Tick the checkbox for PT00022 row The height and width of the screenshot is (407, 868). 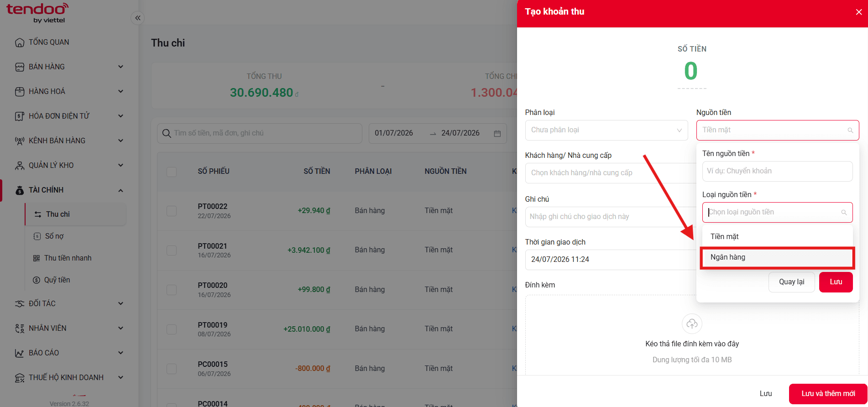pyautogui.click(x=172, y=211)
